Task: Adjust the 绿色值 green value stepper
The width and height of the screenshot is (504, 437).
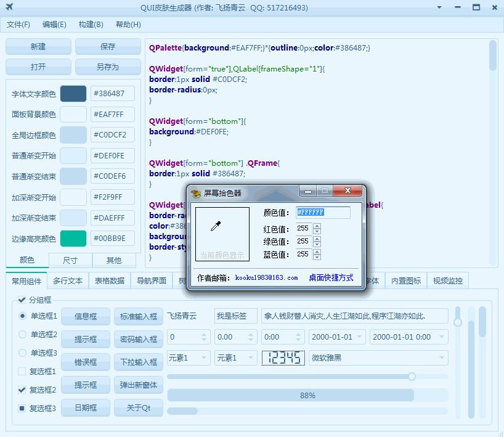Action: click(x=317, y=242)
